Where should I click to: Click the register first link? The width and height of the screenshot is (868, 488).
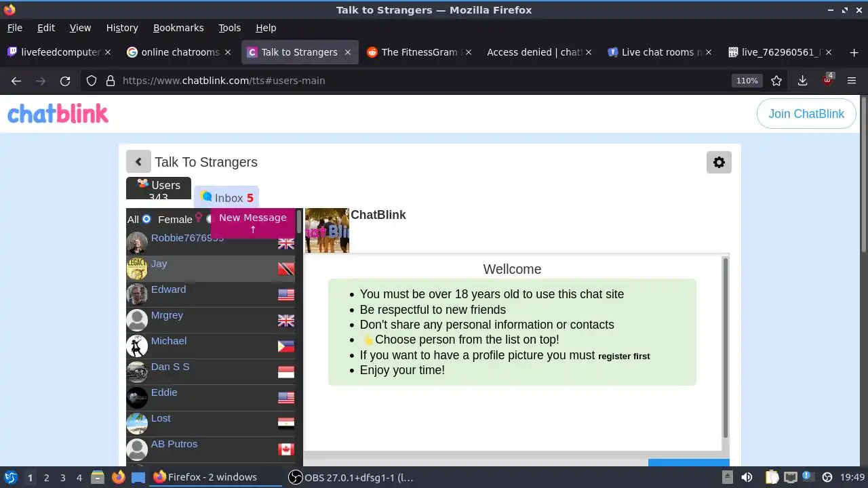[x=624, y=356]
